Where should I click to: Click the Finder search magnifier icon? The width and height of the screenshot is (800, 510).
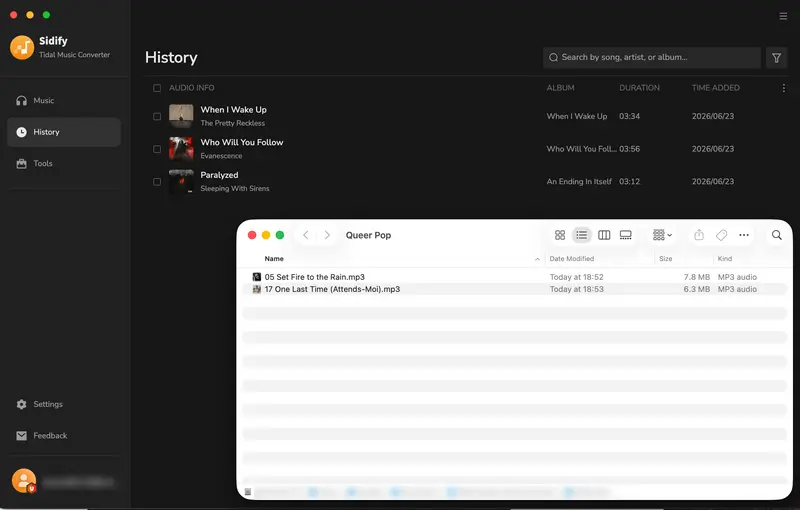(x=777, y=235)
